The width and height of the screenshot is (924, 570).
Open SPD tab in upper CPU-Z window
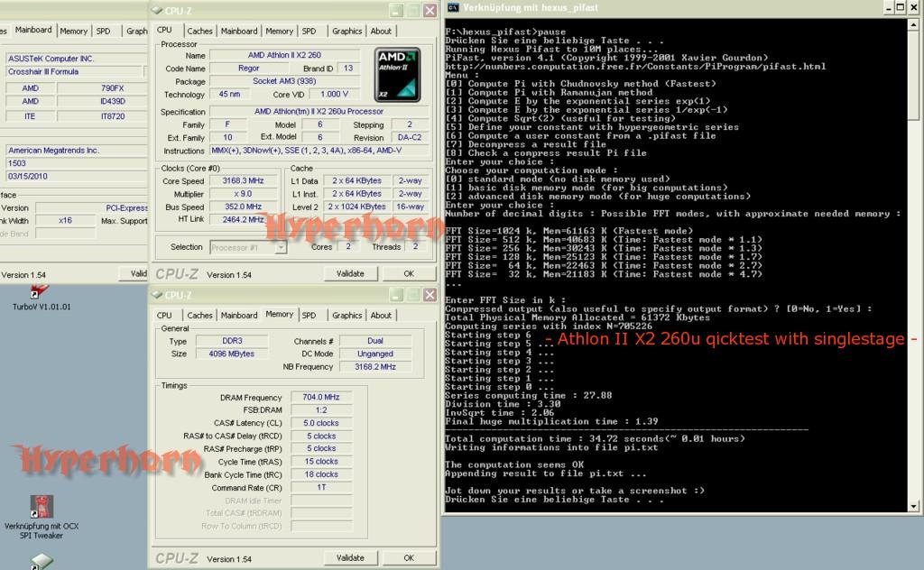pos(310,31)
